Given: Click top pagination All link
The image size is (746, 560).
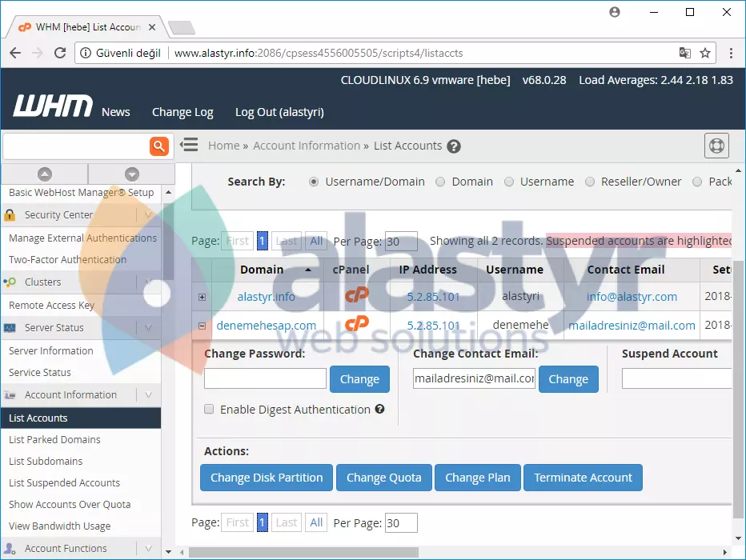Looking at the screenshot, I should (316, 241).
